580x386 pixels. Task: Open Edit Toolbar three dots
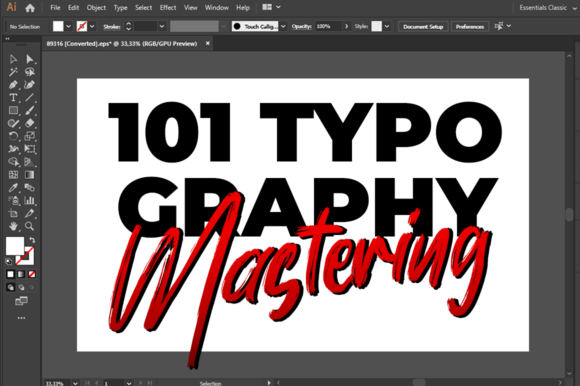[x=21, y=318]
